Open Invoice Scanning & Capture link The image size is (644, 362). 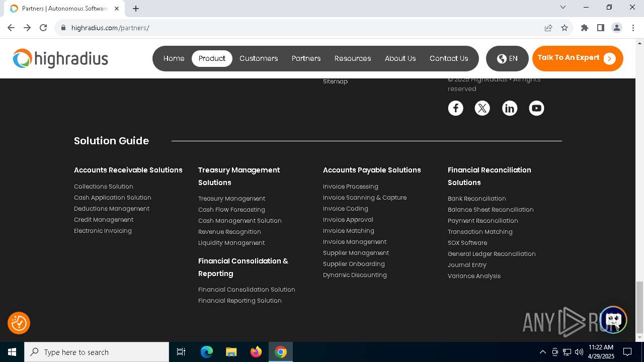coord(365,198)
